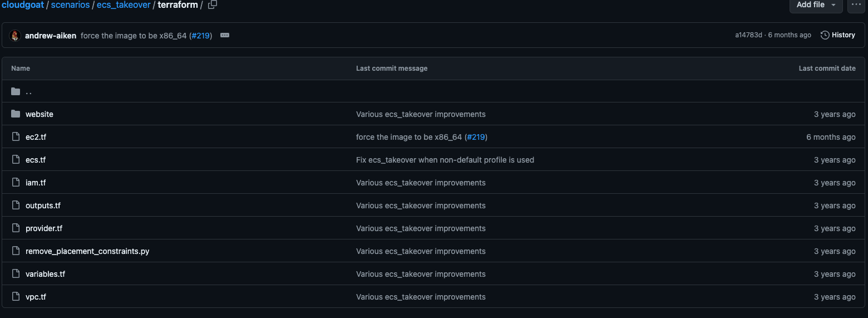Open pull request #219 link in ec2.tf row
Image resolution: width=868 pixels, height=318 pixels.
[x=476, y=137]
